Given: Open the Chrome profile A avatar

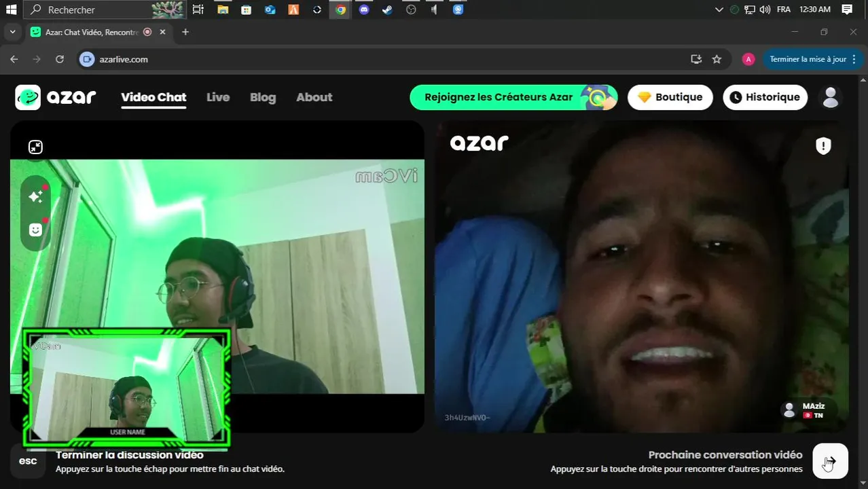Looking at the screenshot, I should (x=748, y=59).
